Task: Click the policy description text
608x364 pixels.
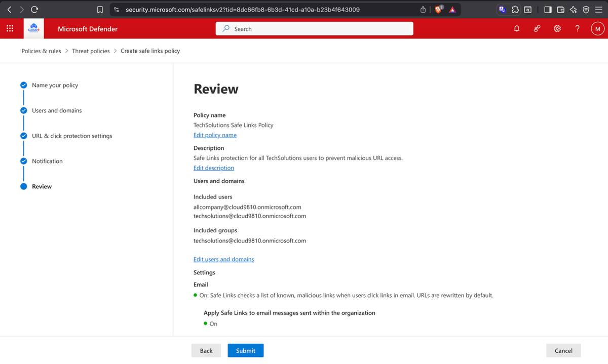Action: [x=298, y=158]
